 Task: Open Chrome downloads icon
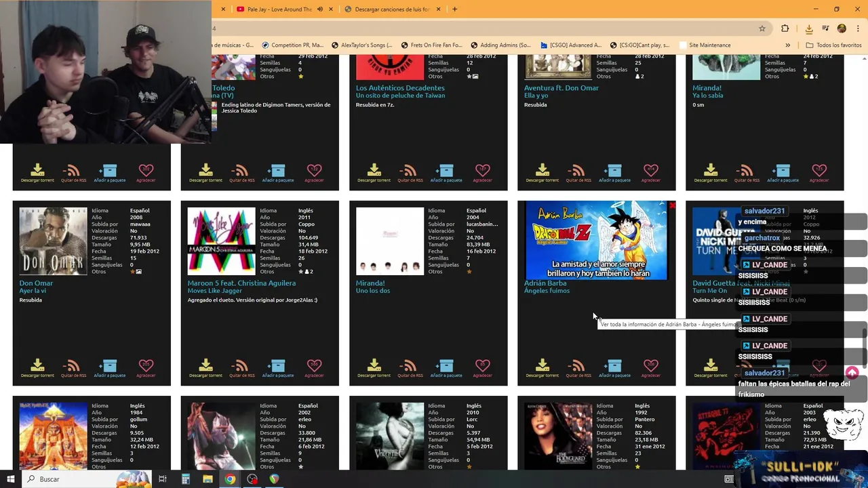809,28
